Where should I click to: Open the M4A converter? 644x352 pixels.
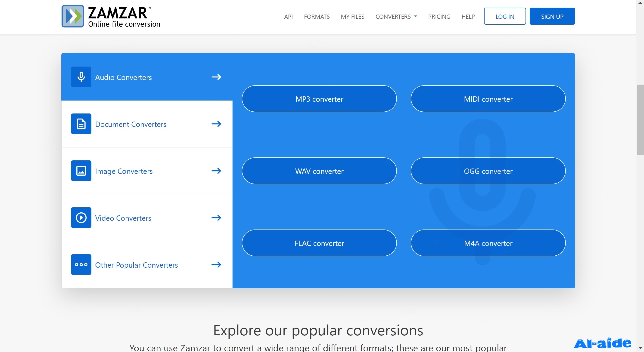click(x=488, y=243)
